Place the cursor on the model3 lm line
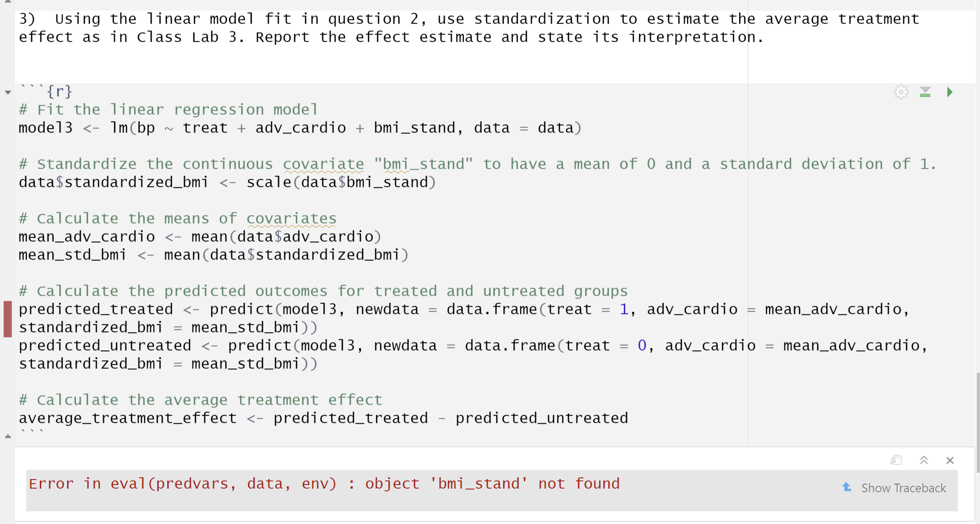 click(x=300, y=128)
